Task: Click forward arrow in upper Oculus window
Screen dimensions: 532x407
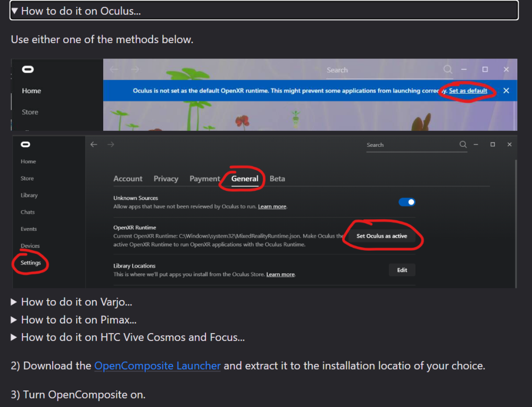Action: click(x=135, y=70)
